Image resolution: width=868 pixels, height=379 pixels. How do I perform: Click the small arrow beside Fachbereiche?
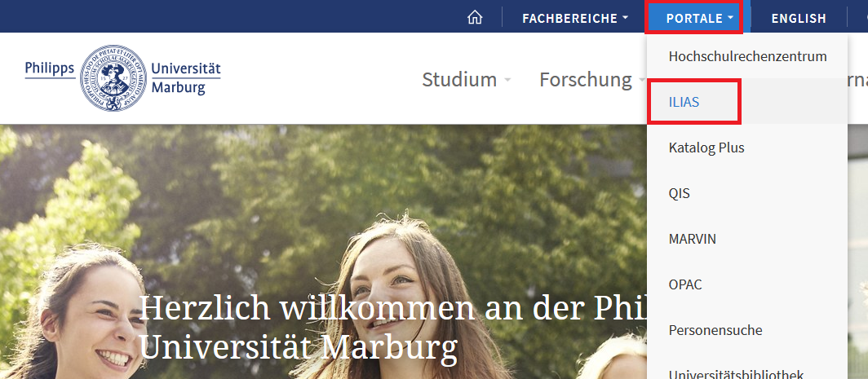[x=625, y=18]
